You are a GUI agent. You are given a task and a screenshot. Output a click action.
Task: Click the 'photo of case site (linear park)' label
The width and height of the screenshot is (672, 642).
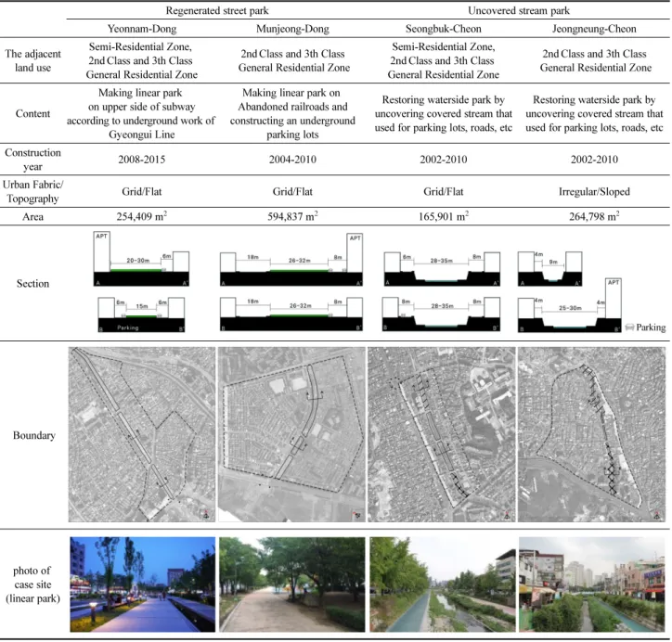[33, 584]
